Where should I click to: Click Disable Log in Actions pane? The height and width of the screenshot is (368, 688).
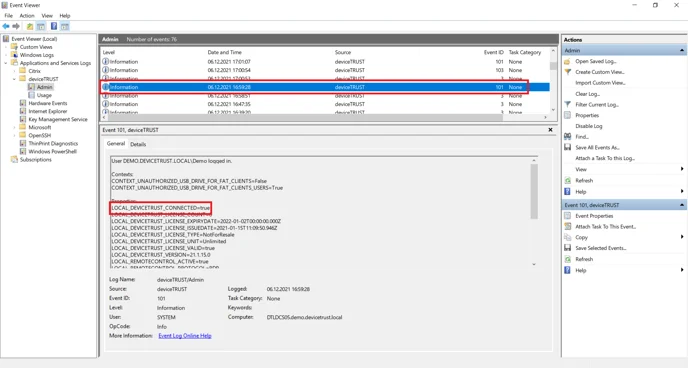589,126
